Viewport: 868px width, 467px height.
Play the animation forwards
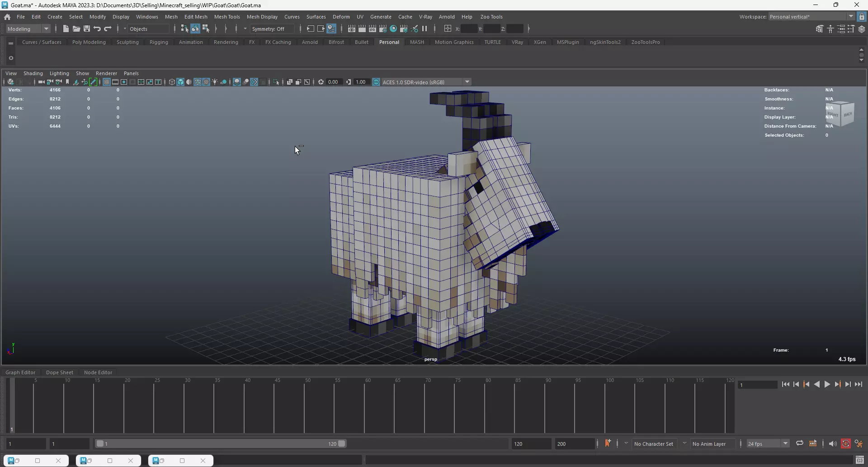827,384
